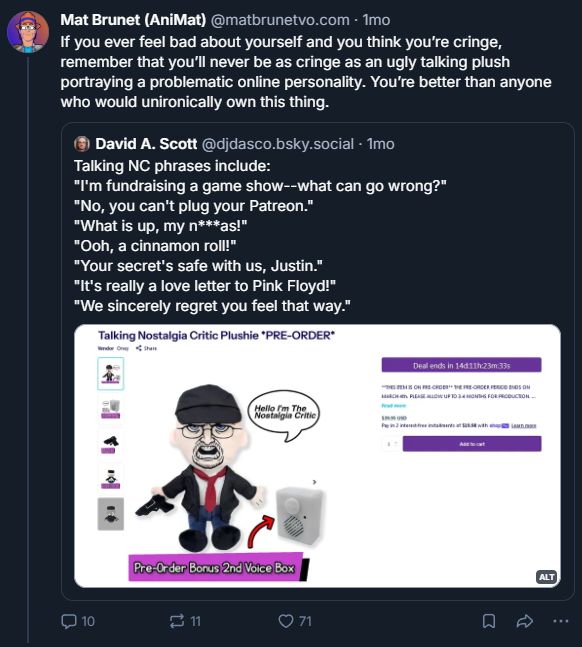Open the Mat Brunet (AniMat) display name

coord(133,20)
